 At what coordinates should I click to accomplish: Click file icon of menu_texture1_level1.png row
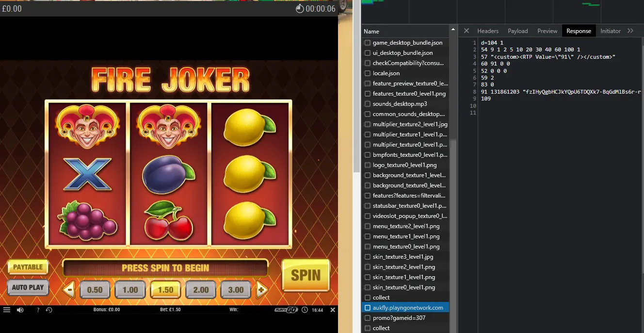pyautogui.click(x=368, y=236)
